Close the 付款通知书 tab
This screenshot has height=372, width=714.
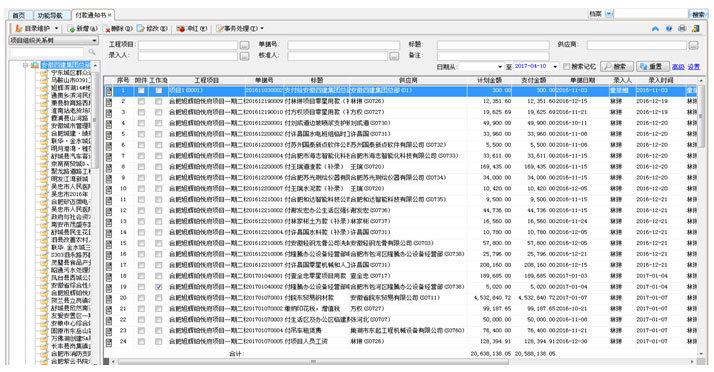pyautogui.click(x=110, y=15)
